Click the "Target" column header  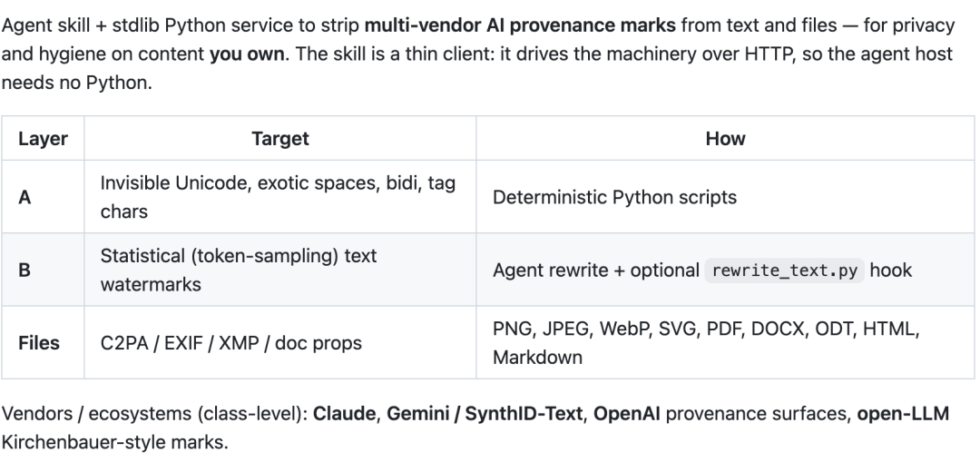[280, 138]
